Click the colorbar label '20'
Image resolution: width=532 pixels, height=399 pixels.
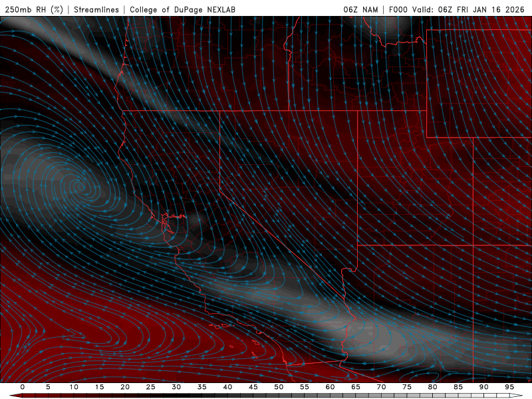coord(125,387)
